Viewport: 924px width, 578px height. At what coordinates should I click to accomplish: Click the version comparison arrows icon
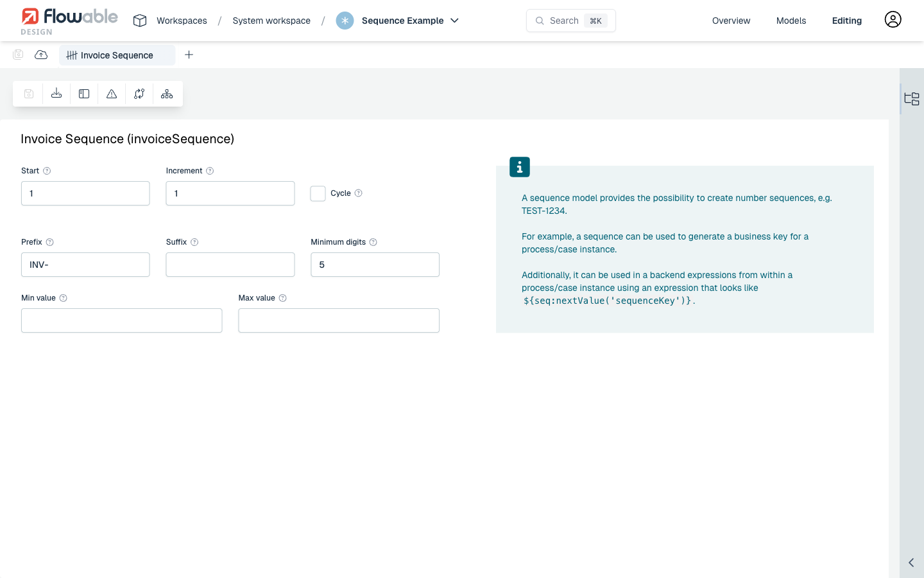point(139,93)
